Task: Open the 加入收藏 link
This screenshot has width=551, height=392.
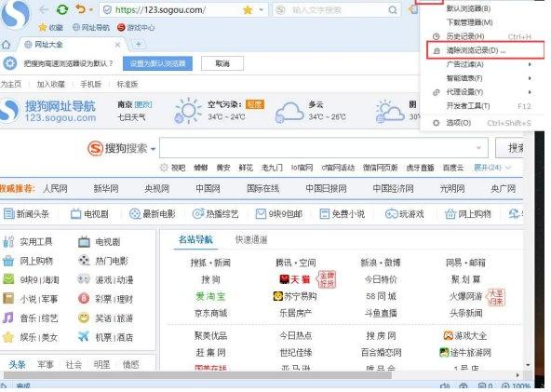Action: tap(51, 84)
